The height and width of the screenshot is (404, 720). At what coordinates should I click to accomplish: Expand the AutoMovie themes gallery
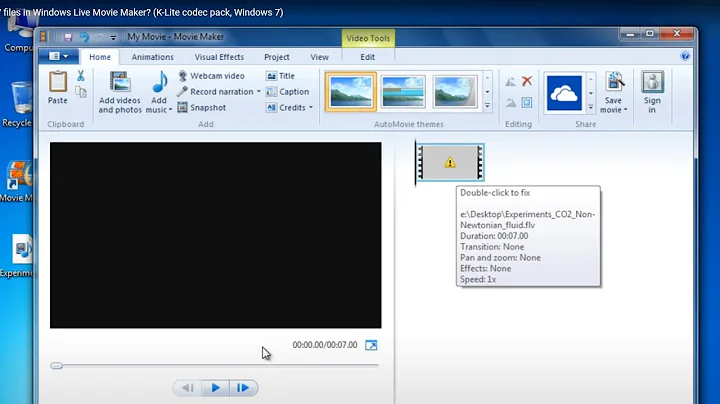click(487, 106)
